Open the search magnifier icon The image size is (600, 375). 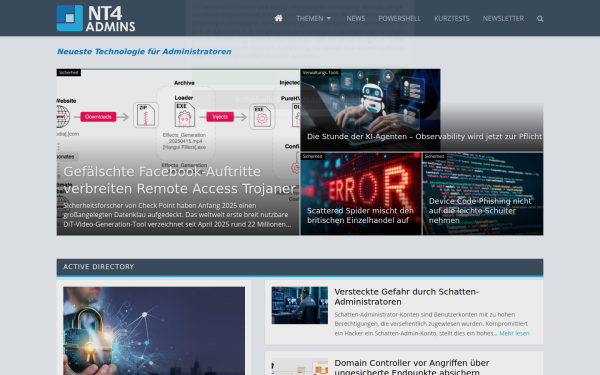pyautogui.click(x=540, y=18)
